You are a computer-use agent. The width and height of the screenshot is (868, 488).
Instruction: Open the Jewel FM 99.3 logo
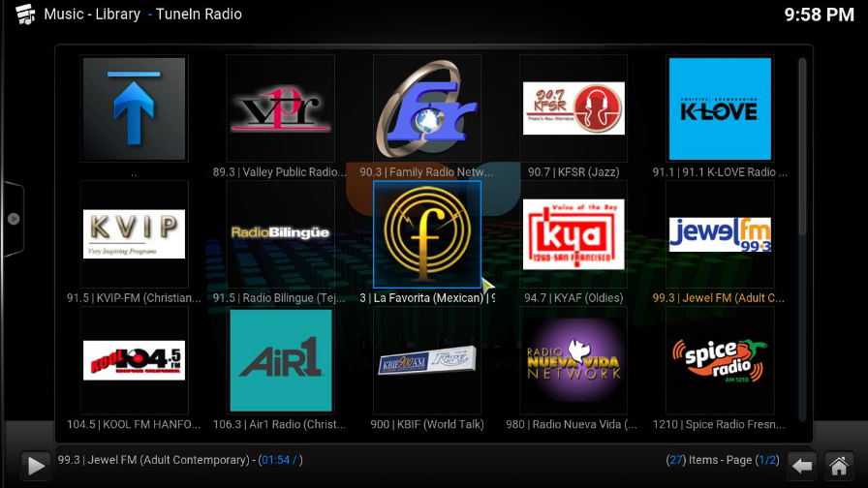pyautogui.click(x=720, y=234)
